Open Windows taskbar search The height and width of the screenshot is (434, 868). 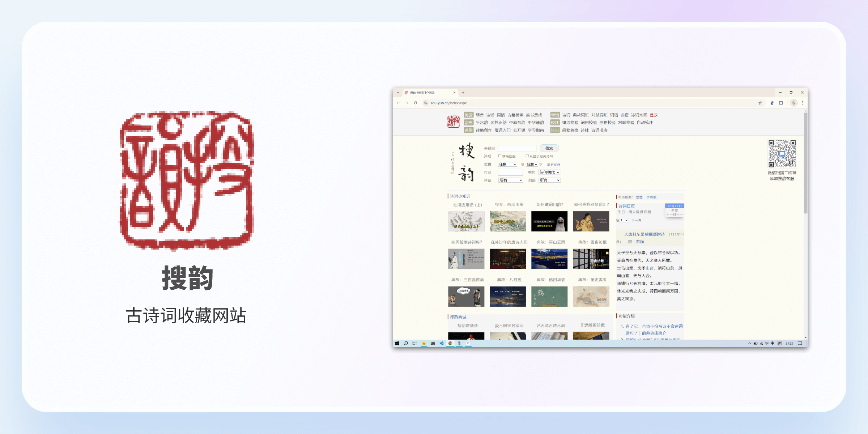pos(406,343)
